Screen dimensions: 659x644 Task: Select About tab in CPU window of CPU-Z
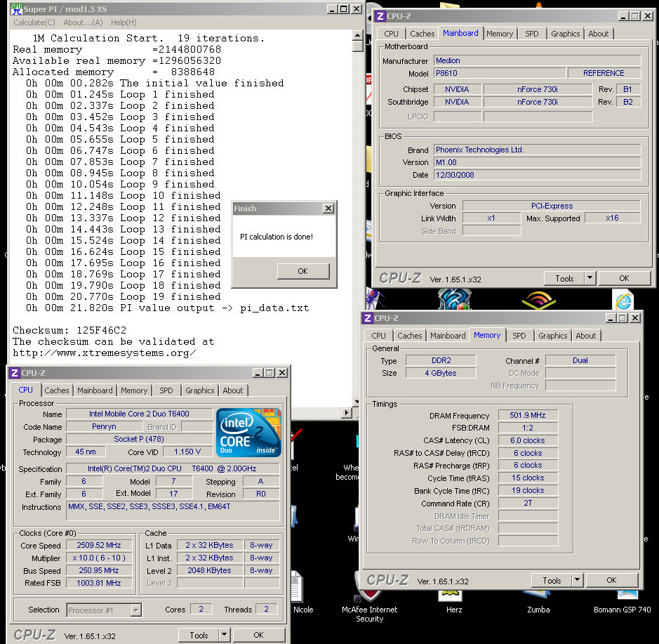[x=232, y=390]
